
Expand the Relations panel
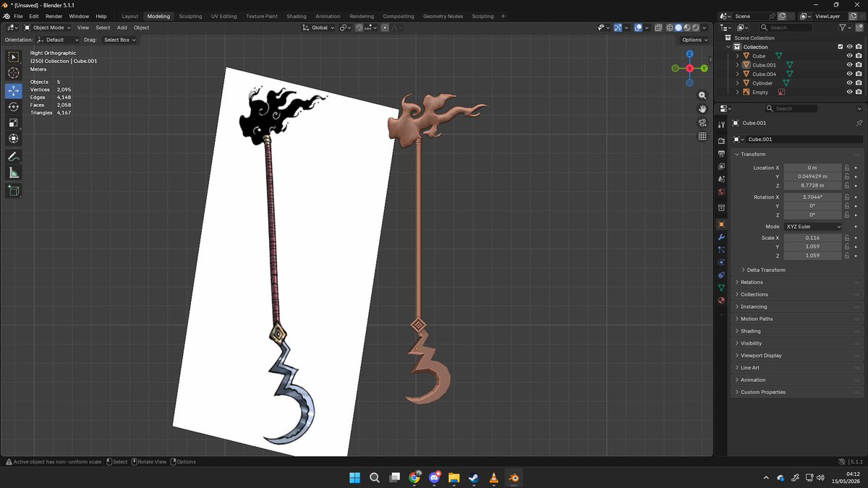point(798,282)
